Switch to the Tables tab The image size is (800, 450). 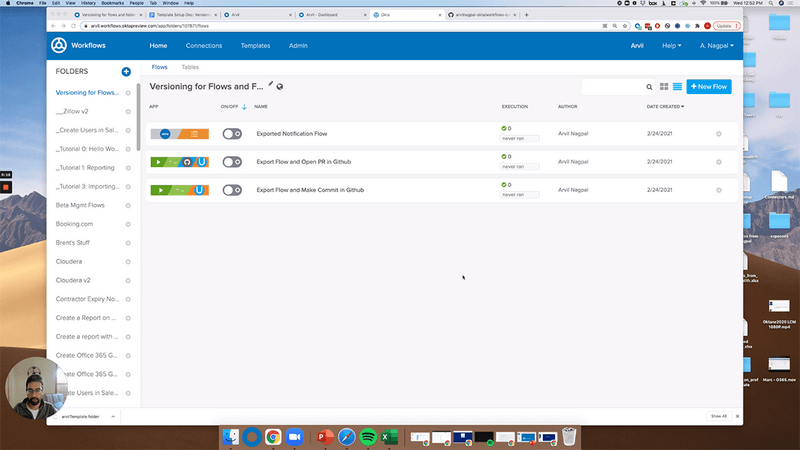tap(190, 67)
